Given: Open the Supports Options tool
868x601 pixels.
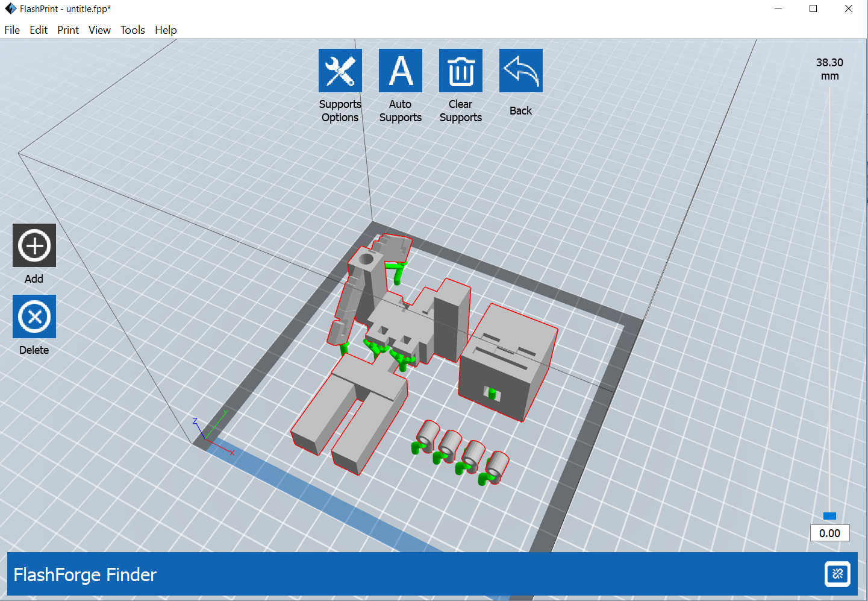Looking at the screenshot, I should click(340, 71).
